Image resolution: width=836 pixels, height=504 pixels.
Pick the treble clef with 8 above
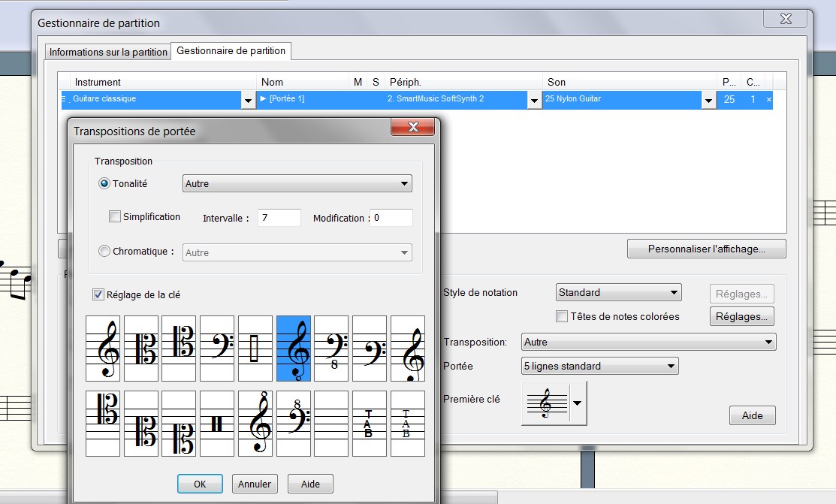[x=255, y=424]
